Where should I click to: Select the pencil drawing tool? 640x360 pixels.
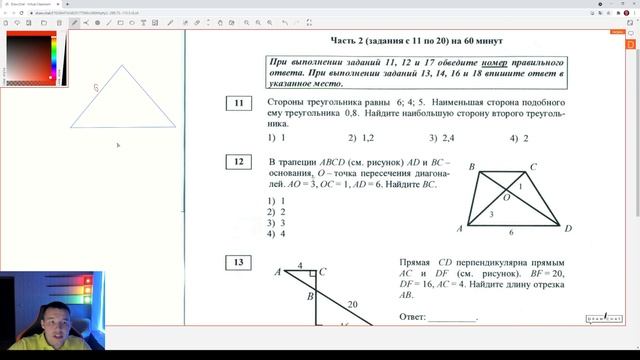74,23
